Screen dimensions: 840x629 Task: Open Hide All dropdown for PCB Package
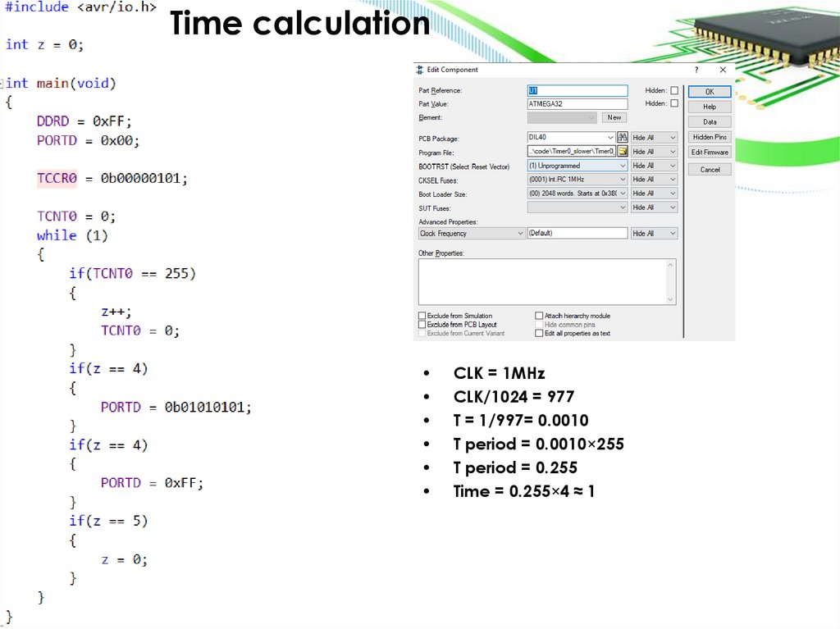(x=654, y=138)
